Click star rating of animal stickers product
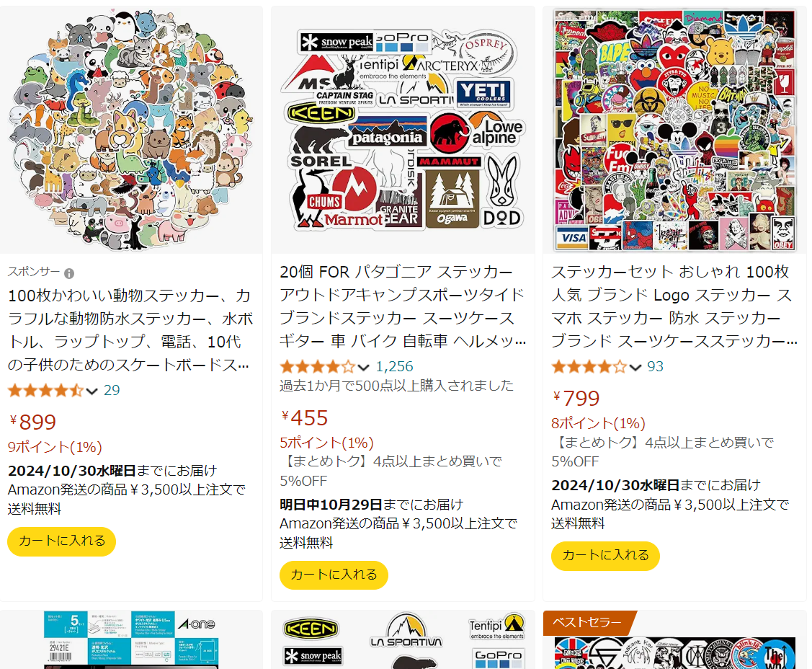812x669 pixels. [45, 390]
